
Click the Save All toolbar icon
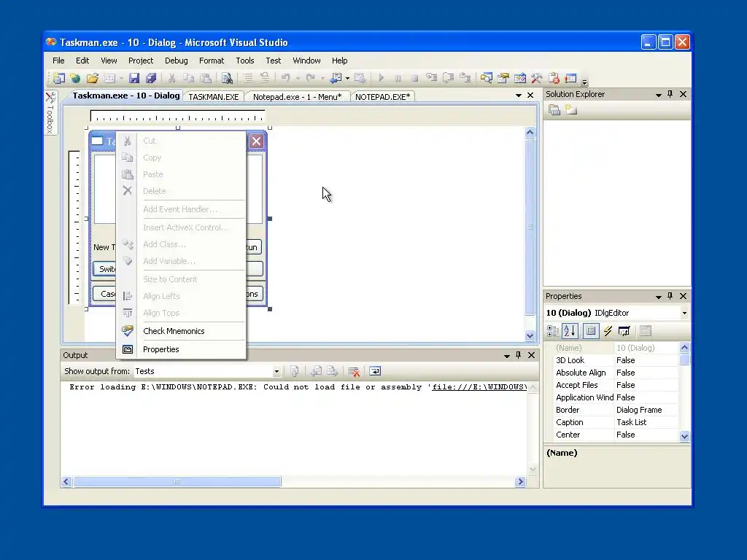[151, 78]
